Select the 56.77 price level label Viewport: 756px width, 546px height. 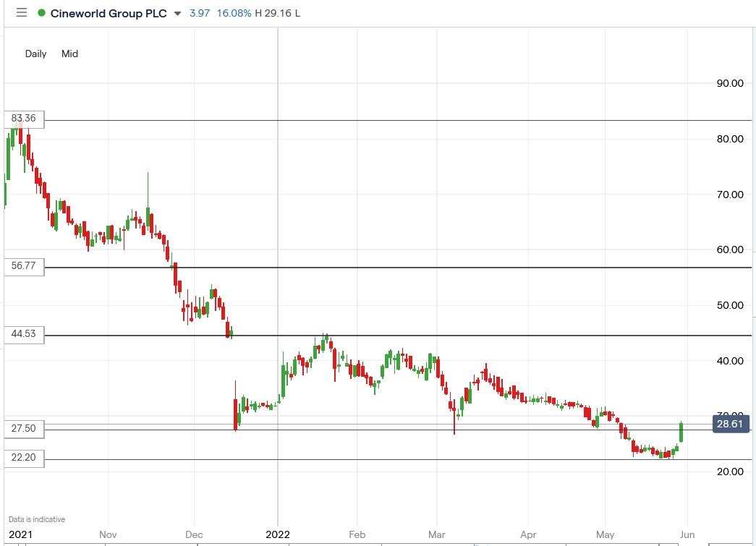click(22, 267)
